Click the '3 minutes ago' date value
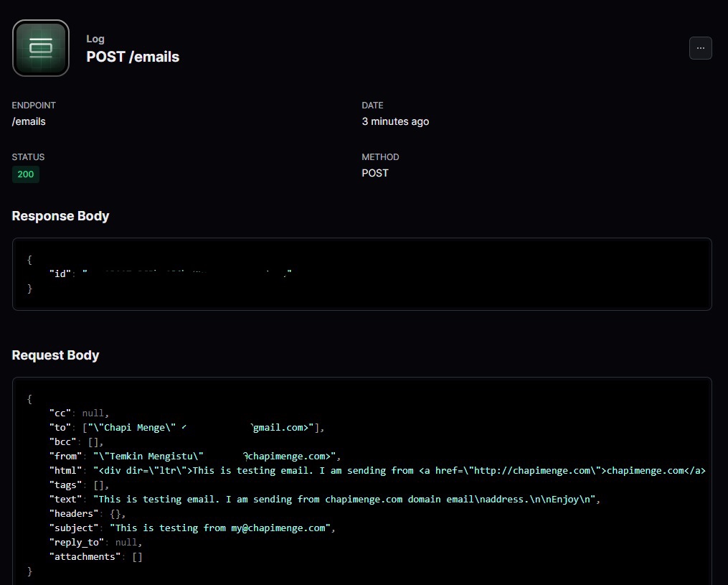 pos(395,121)
